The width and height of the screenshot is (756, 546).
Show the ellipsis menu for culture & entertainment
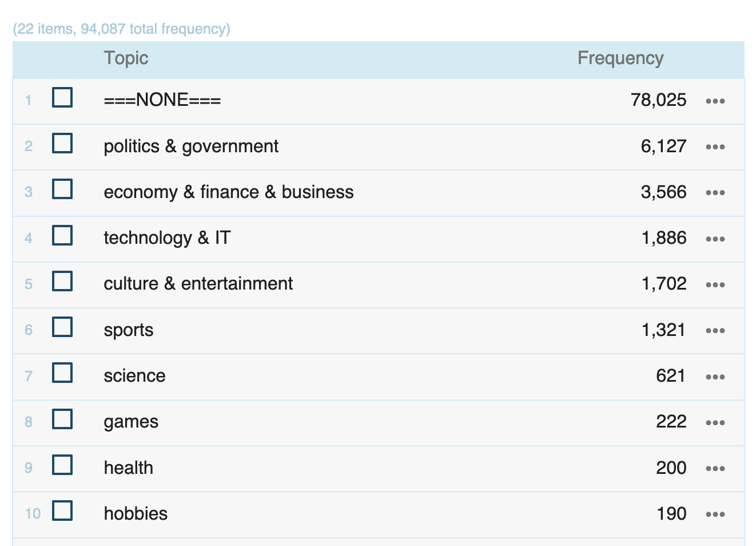715,285
